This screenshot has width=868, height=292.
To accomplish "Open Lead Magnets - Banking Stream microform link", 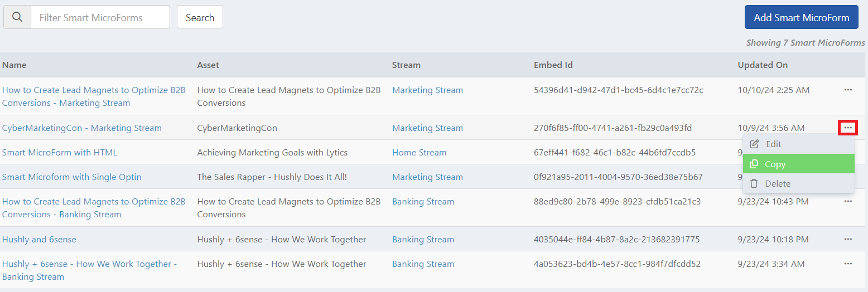I will coord(94,208).
